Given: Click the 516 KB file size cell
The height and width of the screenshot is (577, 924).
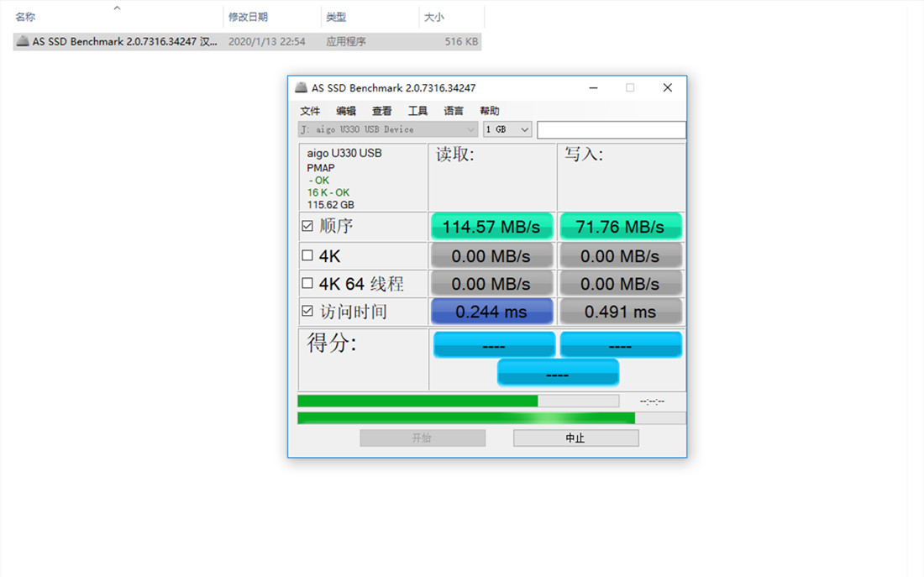Looking at the screenshot, I should [461, 41].
